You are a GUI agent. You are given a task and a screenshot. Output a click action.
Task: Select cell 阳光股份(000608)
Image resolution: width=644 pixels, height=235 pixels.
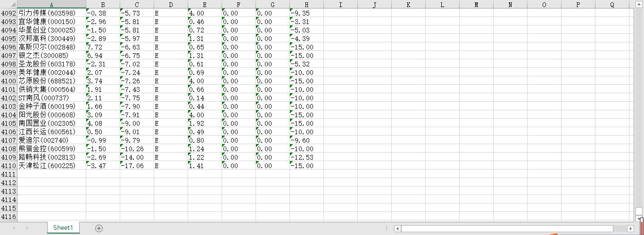(x=52, y=115)
